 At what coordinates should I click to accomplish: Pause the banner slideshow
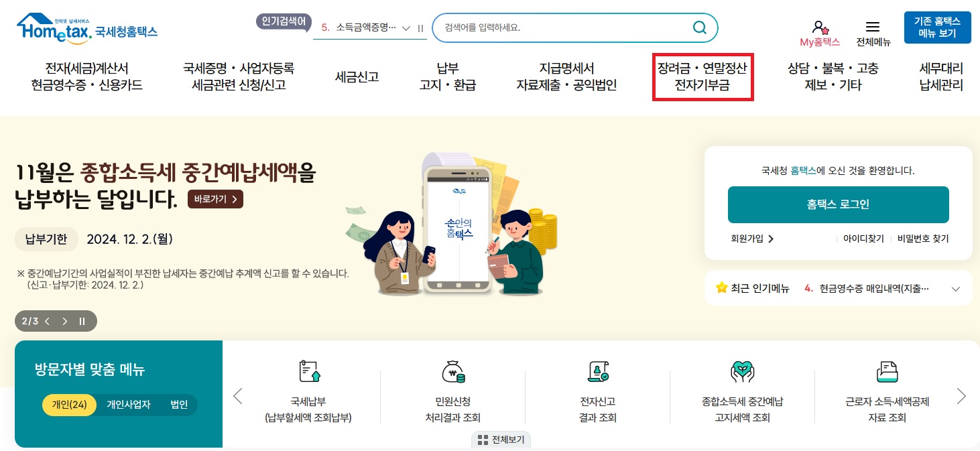[82, 321]
